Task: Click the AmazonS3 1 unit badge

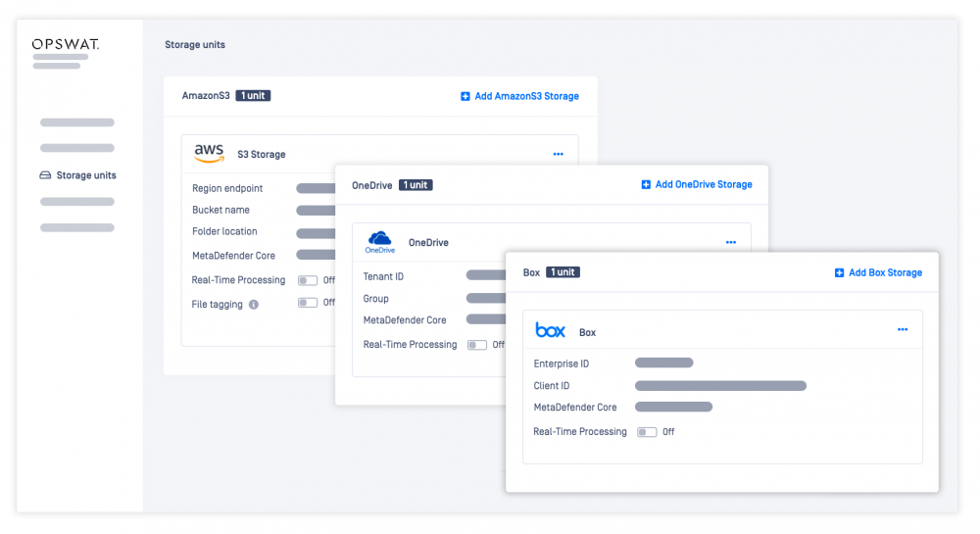Action: tap(253, 96)
